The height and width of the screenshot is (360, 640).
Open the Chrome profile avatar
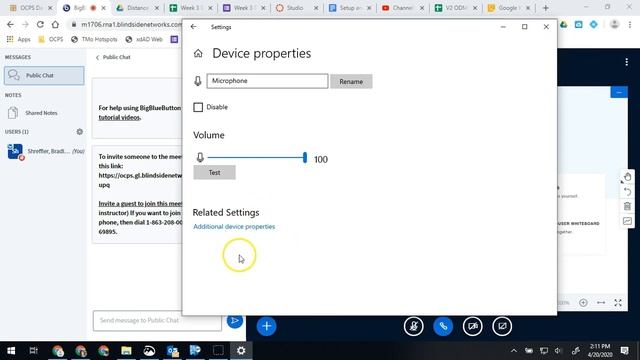(x=614, y=24)
